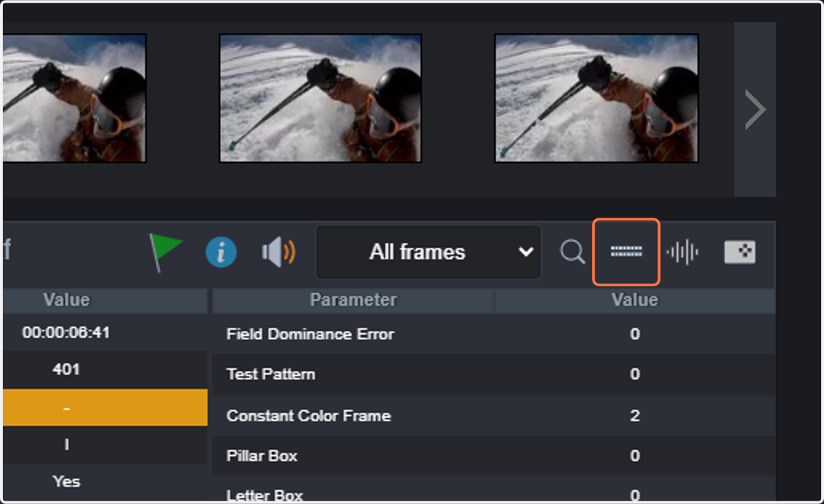The height and width of the screenshot is (504, 824).
Task: Open the blue info icon
Action: coord(221,253)
